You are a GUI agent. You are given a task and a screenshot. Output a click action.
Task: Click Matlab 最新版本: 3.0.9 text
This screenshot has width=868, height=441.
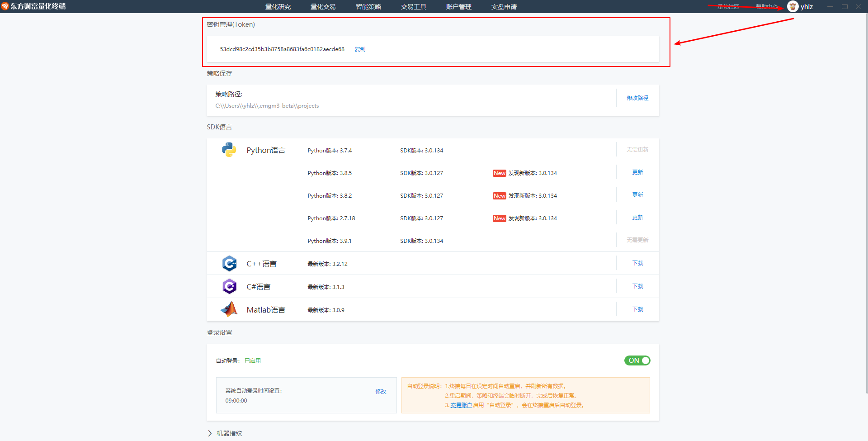tap(326, 310)
